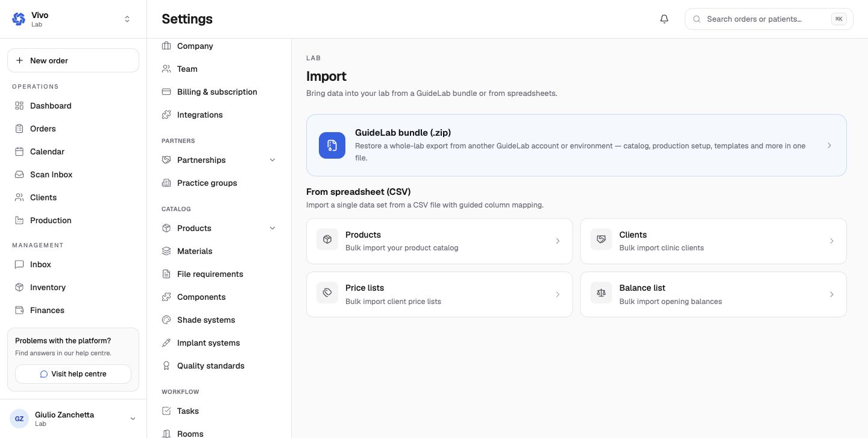Open the Clients bulk import card
The height and width of the screenshot is (438, 868).
pyautogui.click(x=713, y=241)
